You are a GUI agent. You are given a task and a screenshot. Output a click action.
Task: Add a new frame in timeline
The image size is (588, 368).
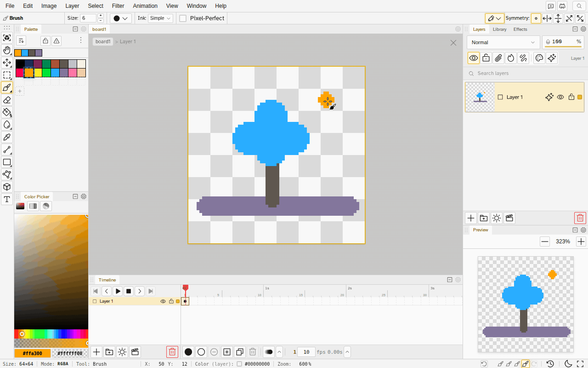tap(227, 352)
